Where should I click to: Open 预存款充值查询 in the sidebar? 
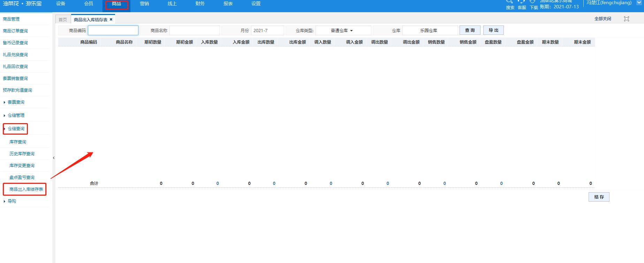point(17,90)
